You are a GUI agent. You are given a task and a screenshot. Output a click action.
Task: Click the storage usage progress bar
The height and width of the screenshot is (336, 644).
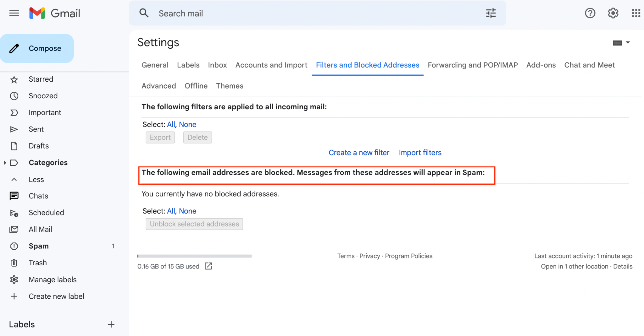[x=195, y=256]
